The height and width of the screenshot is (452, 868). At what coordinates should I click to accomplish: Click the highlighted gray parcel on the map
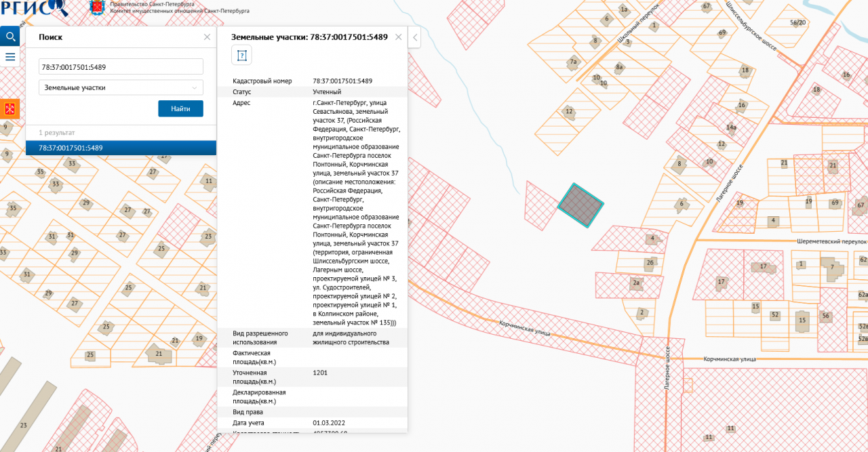580,205
